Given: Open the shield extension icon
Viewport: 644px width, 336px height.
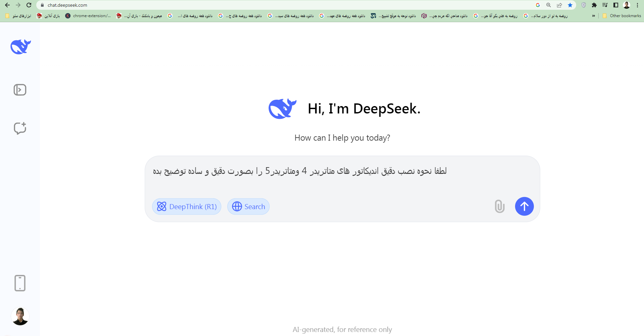Looking at the screenshot, I should (584, 5).
